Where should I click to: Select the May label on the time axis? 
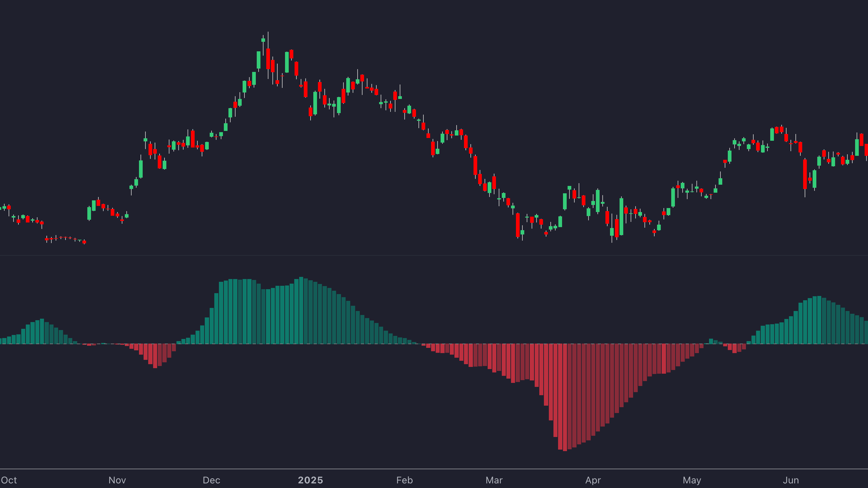click(x=692, y=480)
